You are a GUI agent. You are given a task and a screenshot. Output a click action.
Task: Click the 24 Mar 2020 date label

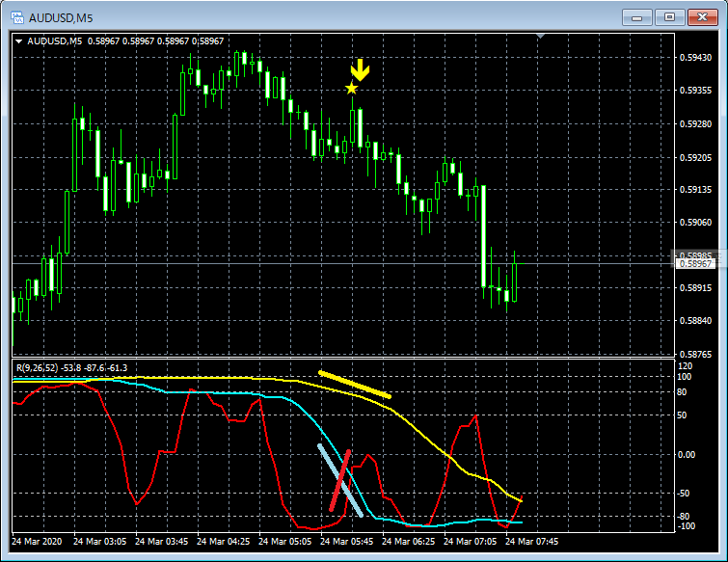[37, 542]
